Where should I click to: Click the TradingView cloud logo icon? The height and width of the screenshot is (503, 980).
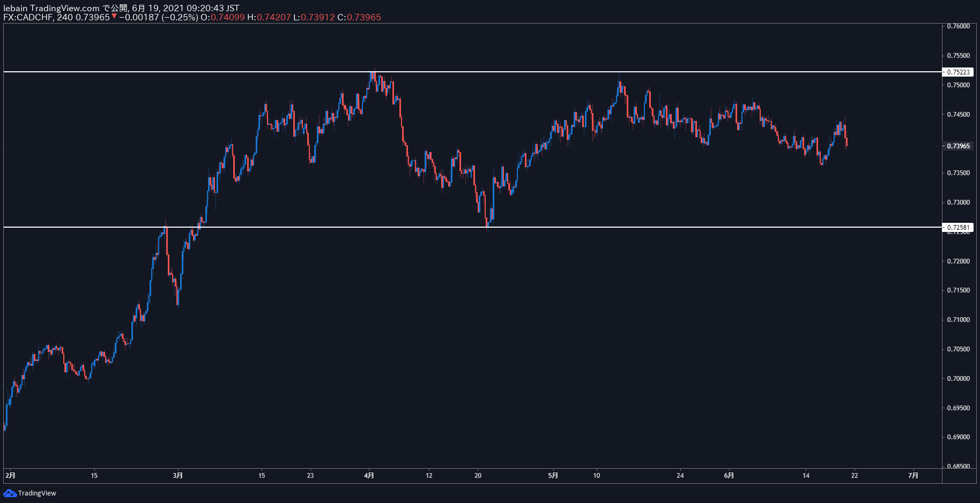pyautogui.click(x=10, y=493)
